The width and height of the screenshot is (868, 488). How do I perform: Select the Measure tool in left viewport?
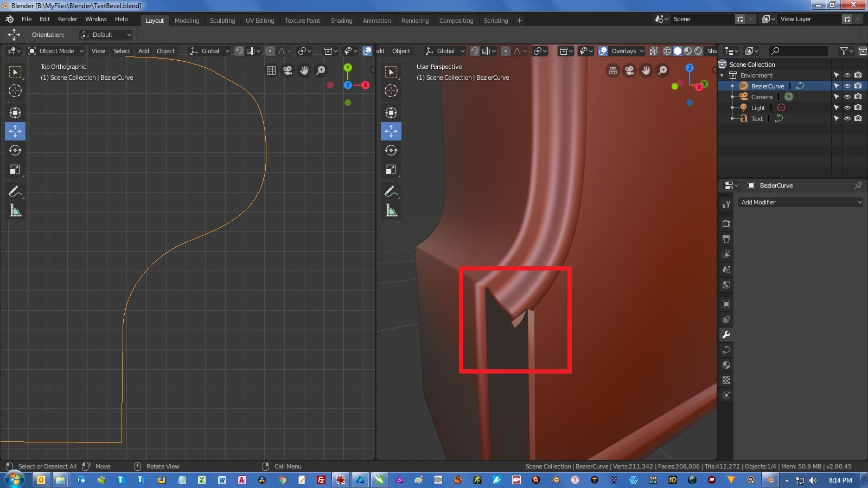point(15,210)
